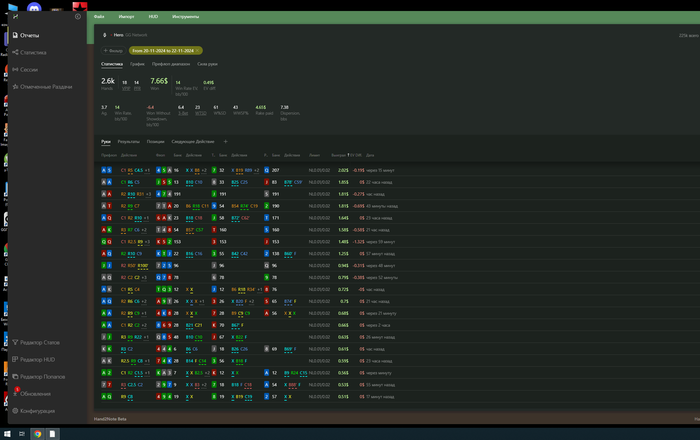Open the Файл menu
The width and height of the screenshot is (700, 440).
tap(99, 17)
